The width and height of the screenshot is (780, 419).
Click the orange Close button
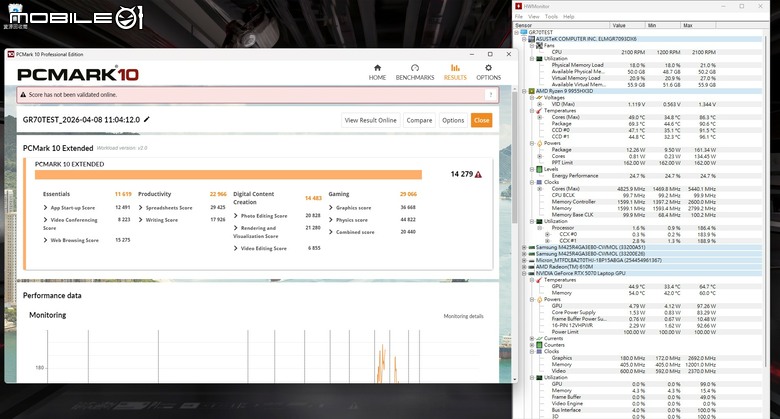click(x=482, y=120)
